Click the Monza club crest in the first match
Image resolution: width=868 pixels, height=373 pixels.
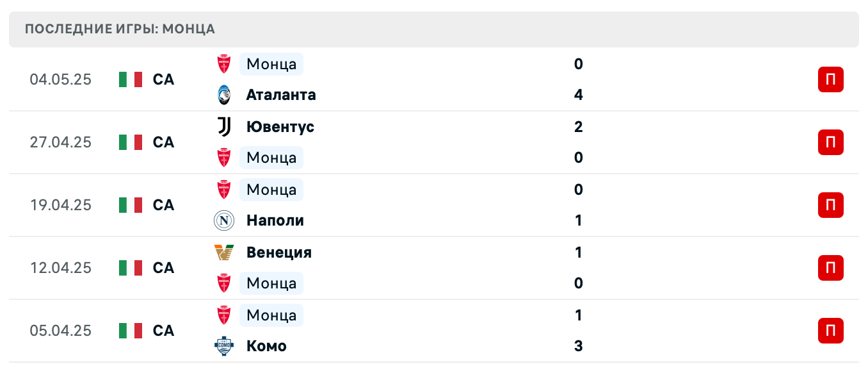coord(223,64)
